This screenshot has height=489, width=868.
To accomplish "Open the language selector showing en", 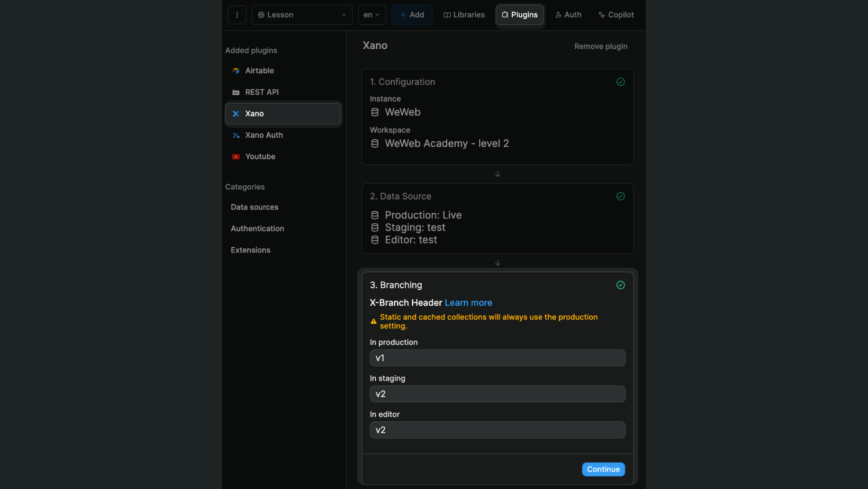I will tap(372, 14).
